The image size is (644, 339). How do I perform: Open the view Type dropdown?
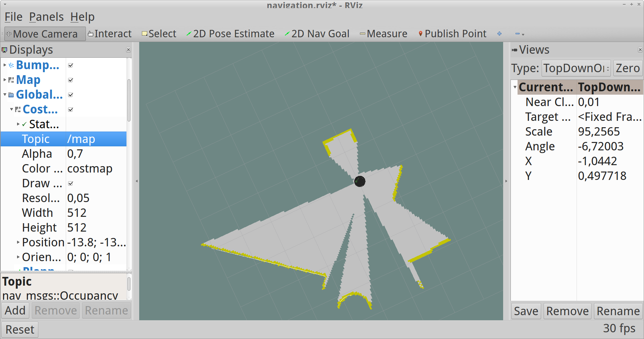[x=576, y=68]
